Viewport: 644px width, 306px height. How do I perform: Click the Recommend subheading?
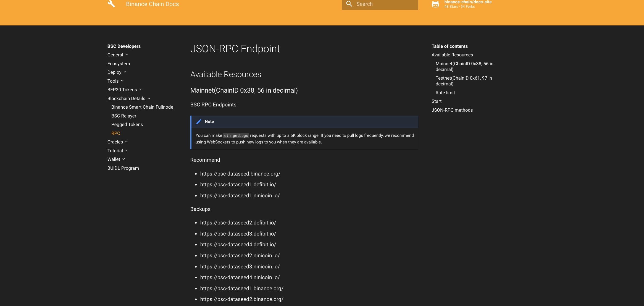pos(205,160)
